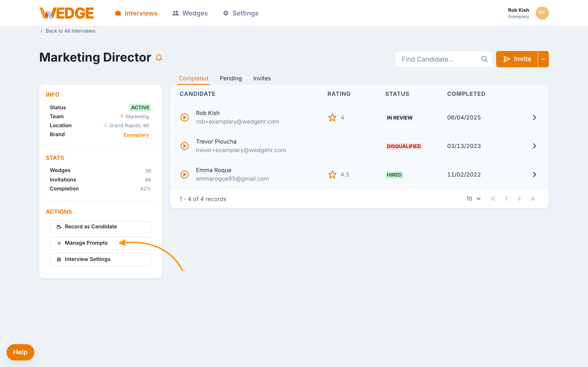Click the search magnifier in Find Candidate field
The image size is (588, 367).
pos(484,59)
